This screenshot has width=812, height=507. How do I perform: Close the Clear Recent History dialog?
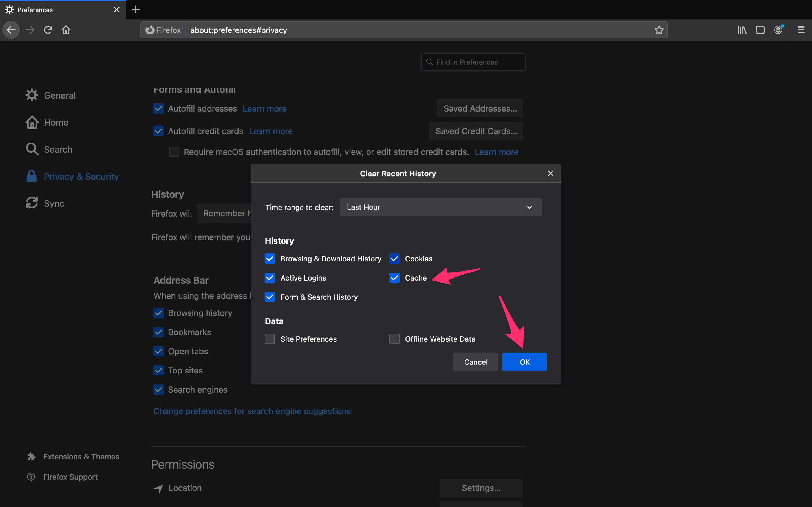coord(550,173)
